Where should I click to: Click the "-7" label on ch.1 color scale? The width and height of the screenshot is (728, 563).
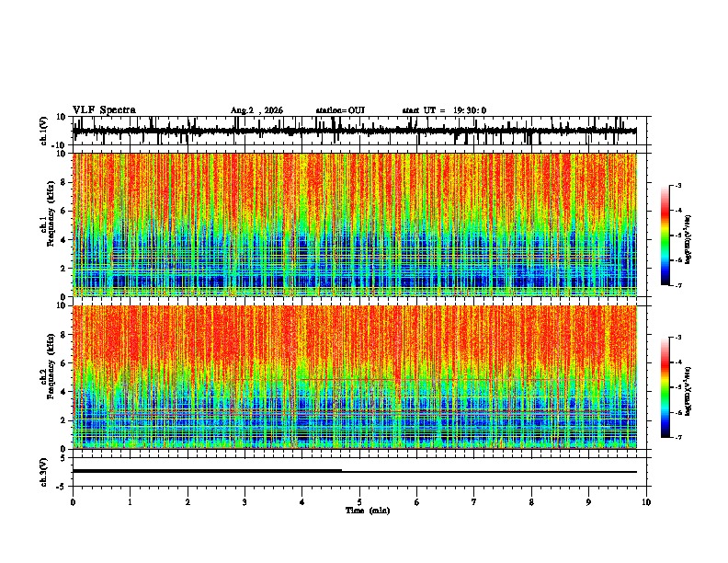point(677,285)
